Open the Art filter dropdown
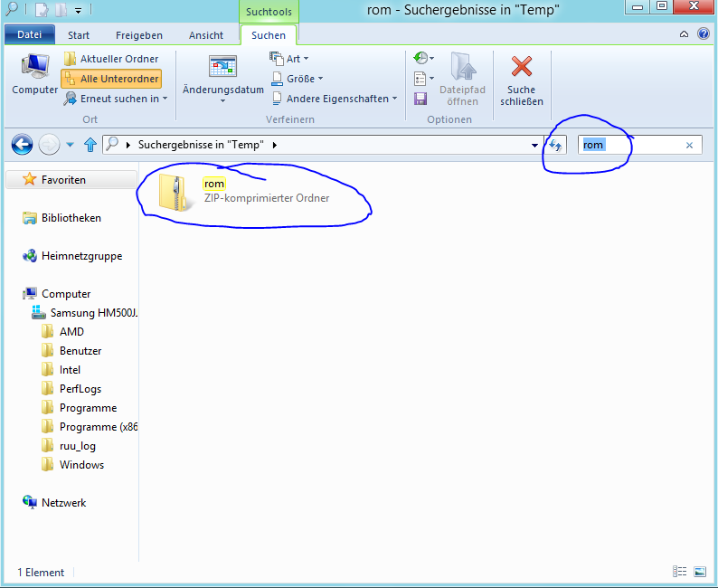This screenshot has width=718, height=588. pos(289,59)
